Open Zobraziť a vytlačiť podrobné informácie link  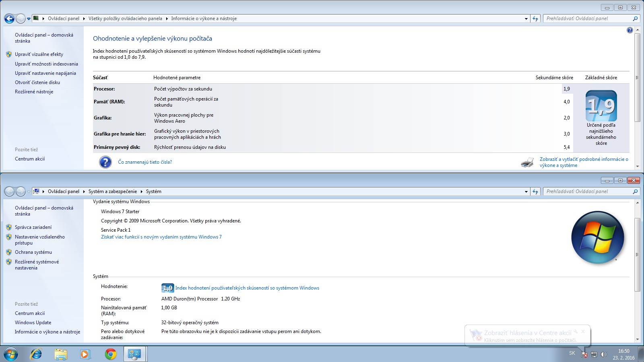click(x=584, y=162)
